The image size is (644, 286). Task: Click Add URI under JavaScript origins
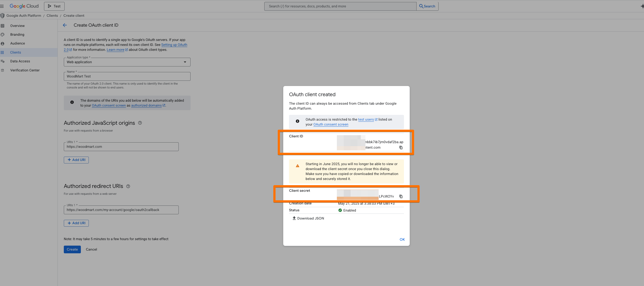[76, 160]
